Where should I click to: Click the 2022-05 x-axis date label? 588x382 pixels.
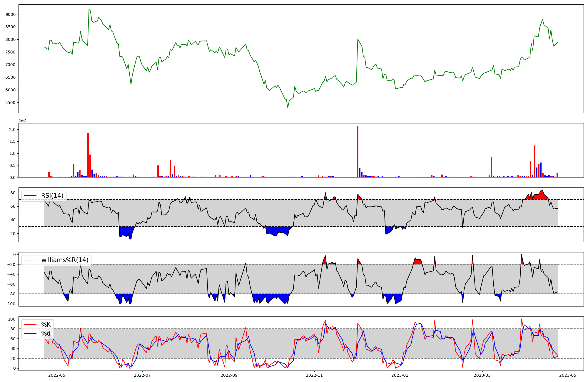[x=56, y=375]
